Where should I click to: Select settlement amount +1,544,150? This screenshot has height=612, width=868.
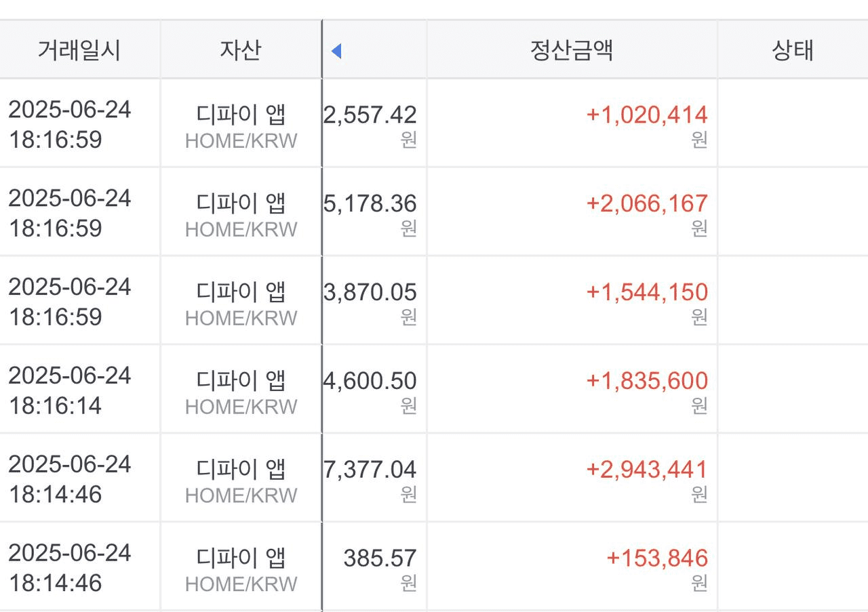[x=647, y=292]
